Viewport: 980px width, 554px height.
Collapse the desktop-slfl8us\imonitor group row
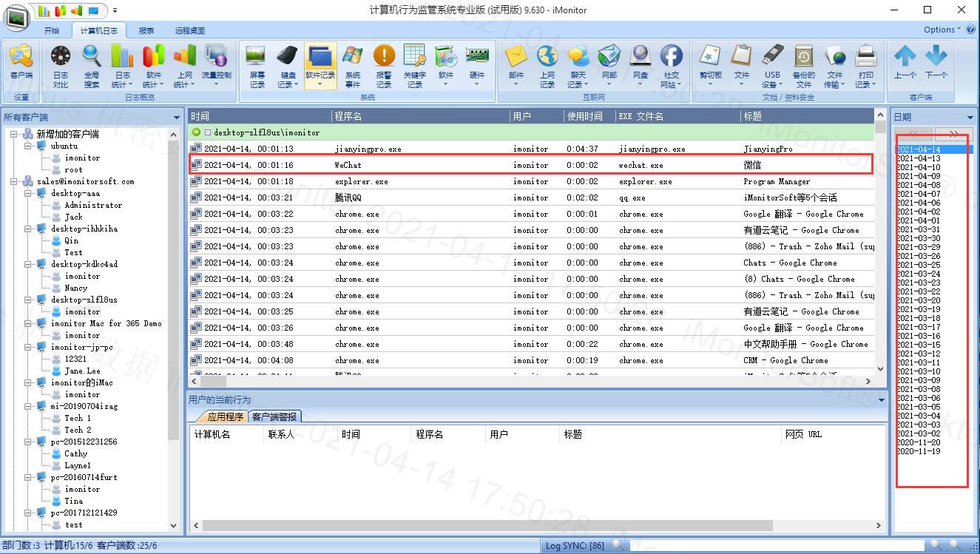point(197,132)
